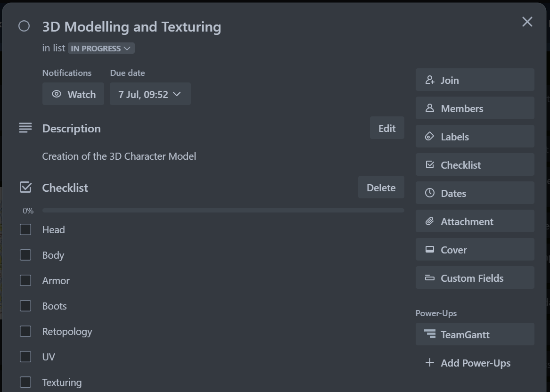Click the Cover icon in the sidebar
Screen dimensions: 550x392
point(430,249)
